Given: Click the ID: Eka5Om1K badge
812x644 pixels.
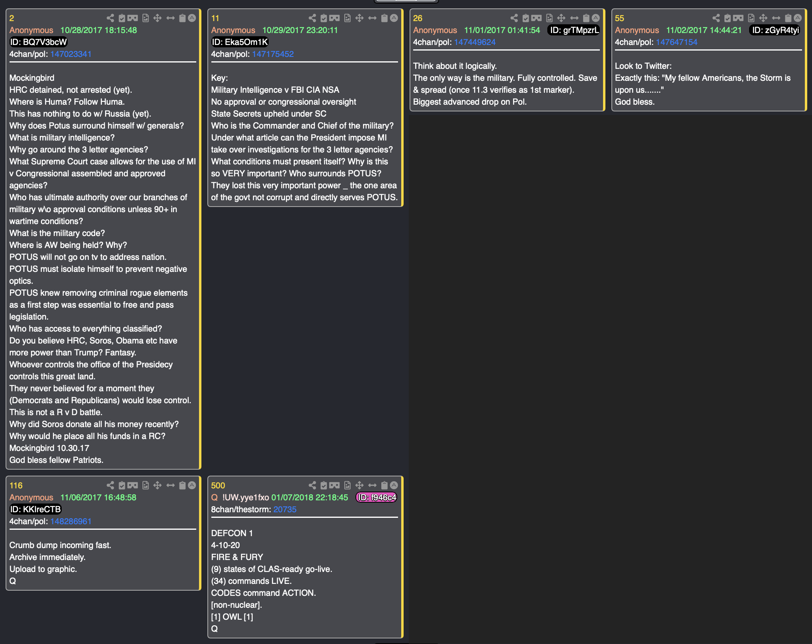Looking at the screenshot, I should pyautogui.click(x=240, y=42).
